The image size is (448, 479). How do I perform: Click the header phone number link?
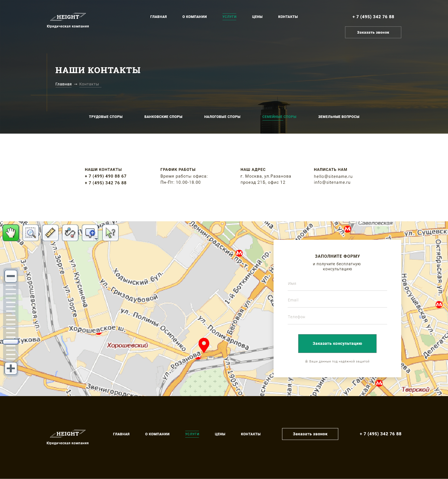[x=373, y=17]
